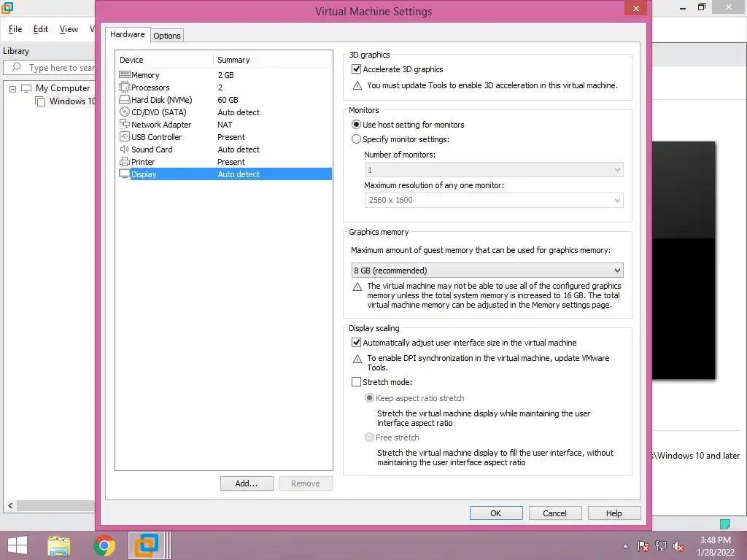747x560 pixels.
Task: Show hidden system tray icons
Action: (625, 546)
